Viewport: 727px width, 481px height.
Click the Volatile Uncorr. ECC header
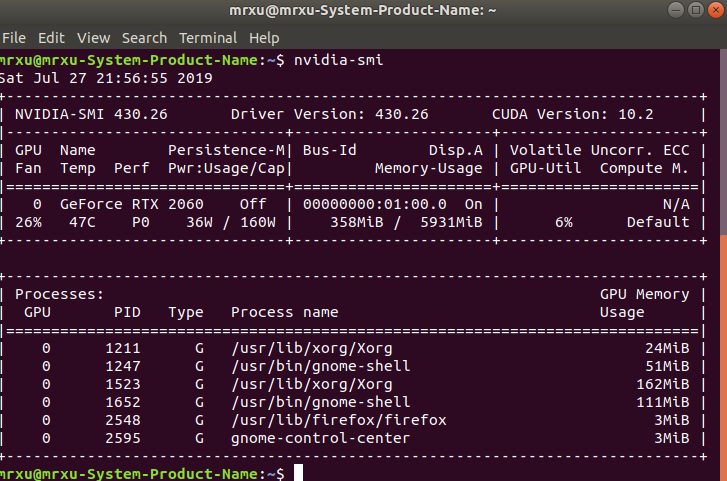599,150
